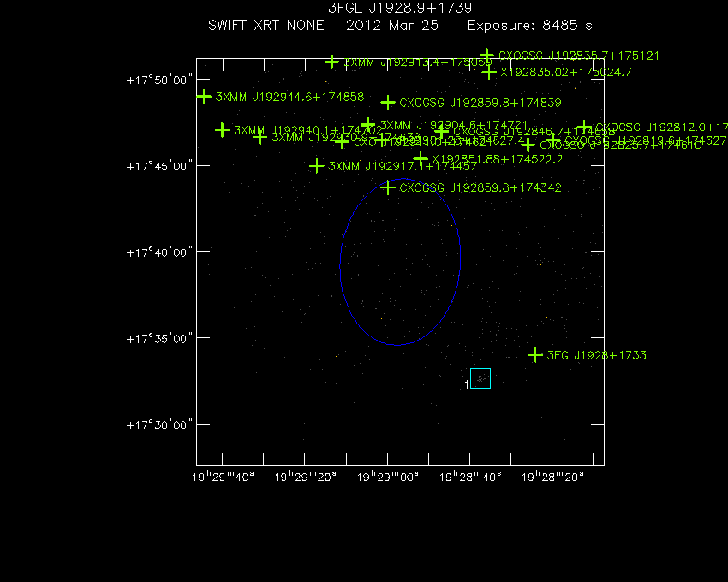Click the declination label +17°30'00"

[x=159, y=425]
